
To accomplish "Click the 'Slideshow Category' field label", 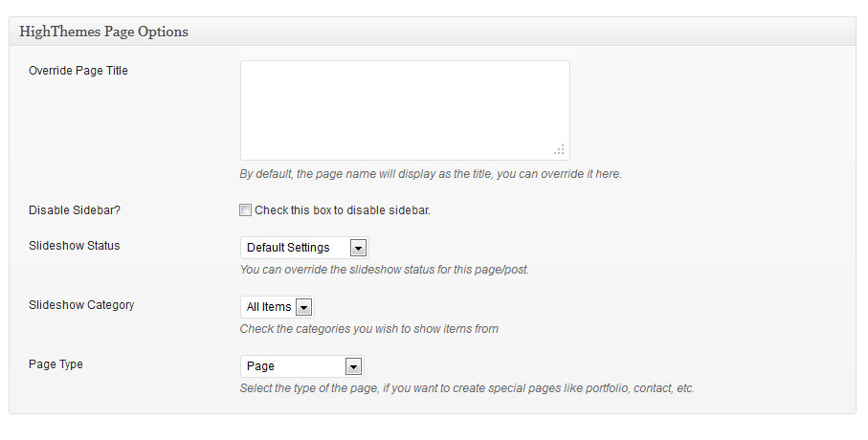I will (x=81, y=305).
